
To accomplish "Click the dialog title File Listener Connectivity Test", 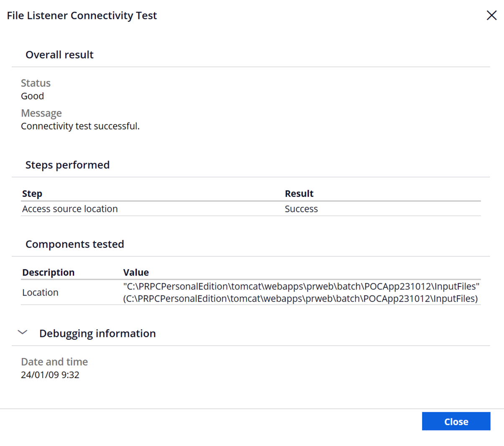I will (x=81, y=15).
